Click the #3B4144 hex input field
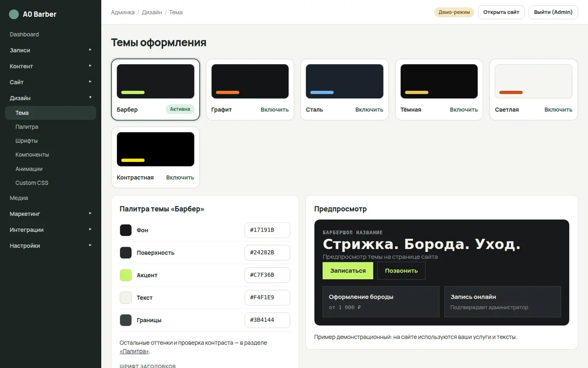The width and height of the screenshot is (588, 368). (267, 320)
